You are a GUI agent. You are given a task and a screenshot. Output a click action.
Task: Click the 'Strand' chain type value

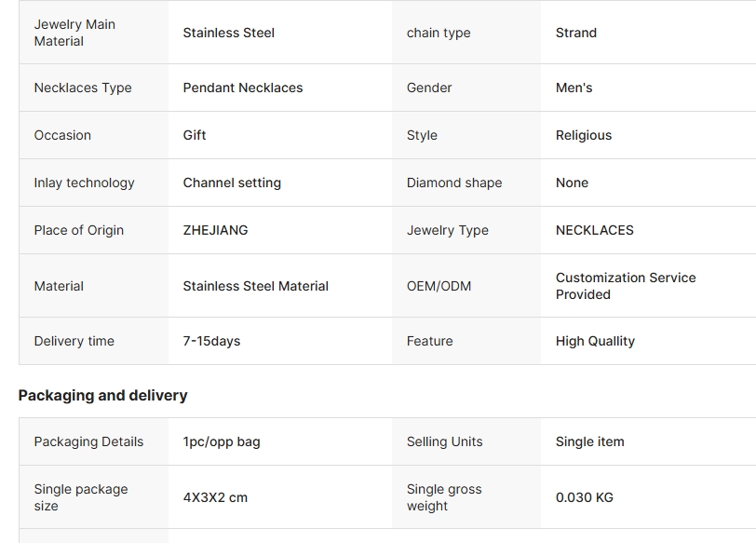[575, 33]
